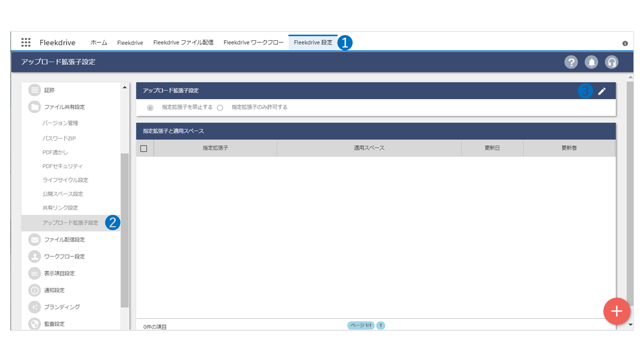This screenshot has height=362, width=644.
Task: Open the パスワードZIP settings link
Action: (59, 138)
